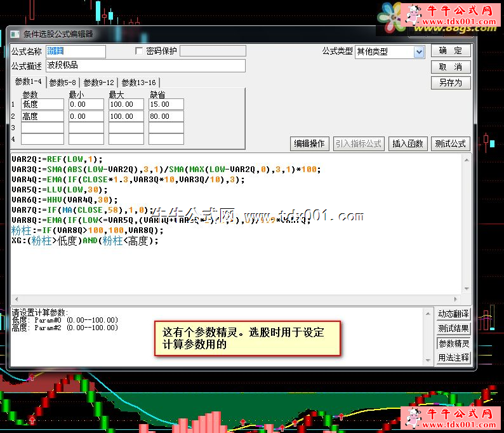Viewport: 504px width, 433px height.
Task: Click the 低度 maximum value 100.00 field
Action: [x=126, y=104]
